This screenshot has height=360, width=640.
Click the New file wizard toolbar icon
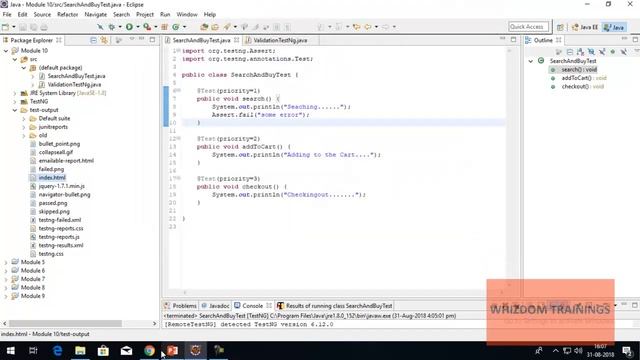[x=5, y=27]
